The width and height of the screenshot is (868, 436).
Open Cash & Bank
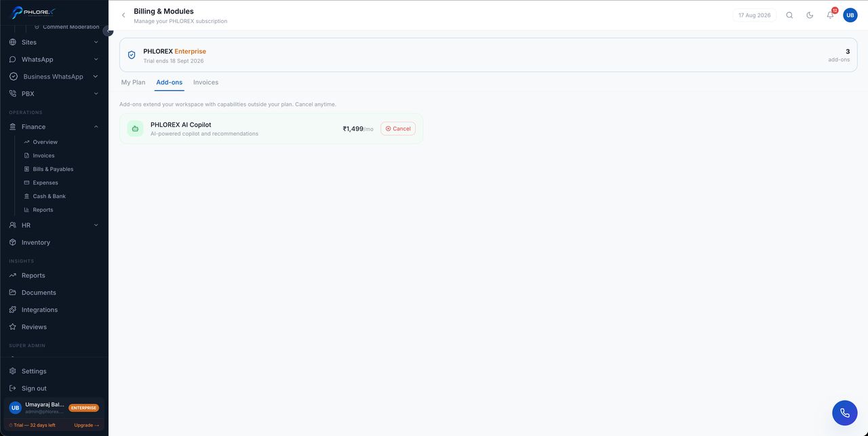coord(49,196)
